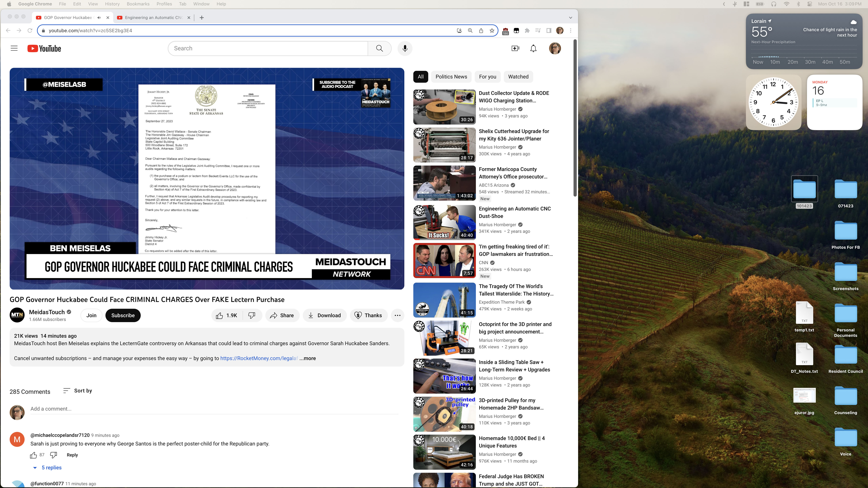Click the MeidasTouch channel avatar

pos(17,315)
